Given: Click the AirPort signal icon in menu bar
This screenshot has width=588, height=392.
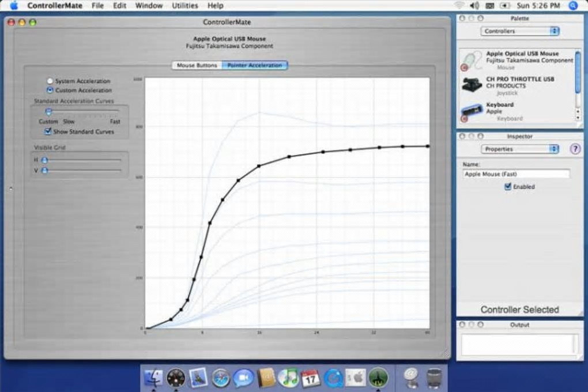Looking at the screenshot, I should (459, 6).
